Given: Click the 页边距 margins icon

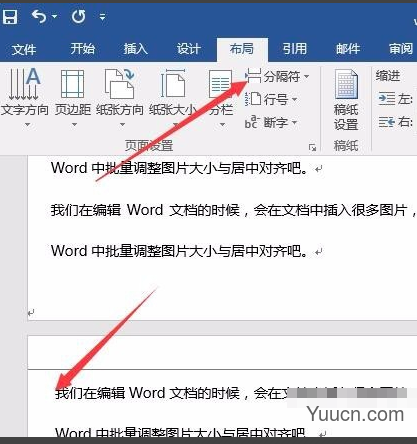Looking at the screenshot, I should (x=73, y=84).
